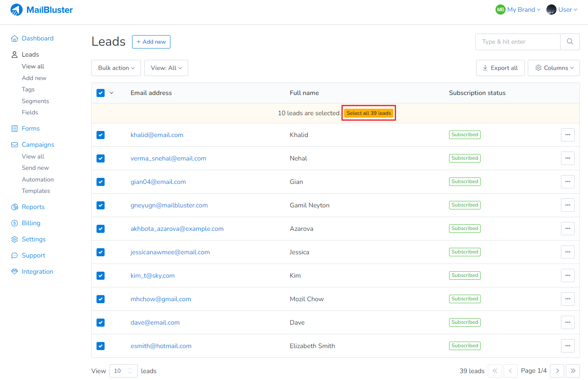This screenshot has height=380, width=588.
Task: Uncheck the select-all checkbox in table header
Action: click(100, 93)
